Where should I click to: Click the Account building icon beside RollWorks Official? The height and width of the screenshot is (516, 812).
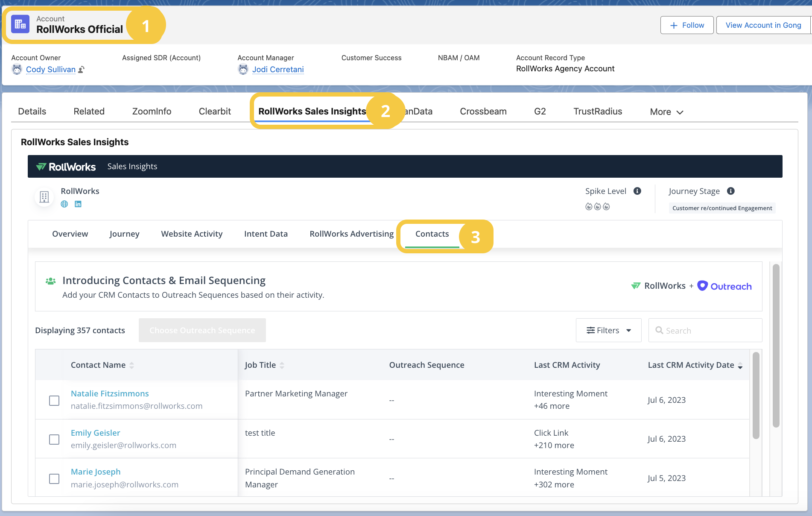(x=20, y=24)
